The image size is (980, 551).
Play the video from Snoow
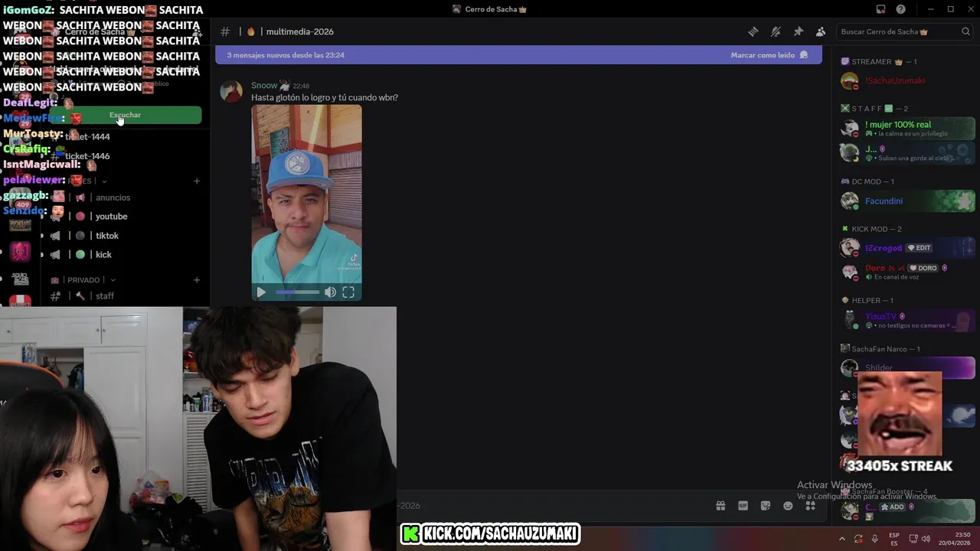(261, 292)
